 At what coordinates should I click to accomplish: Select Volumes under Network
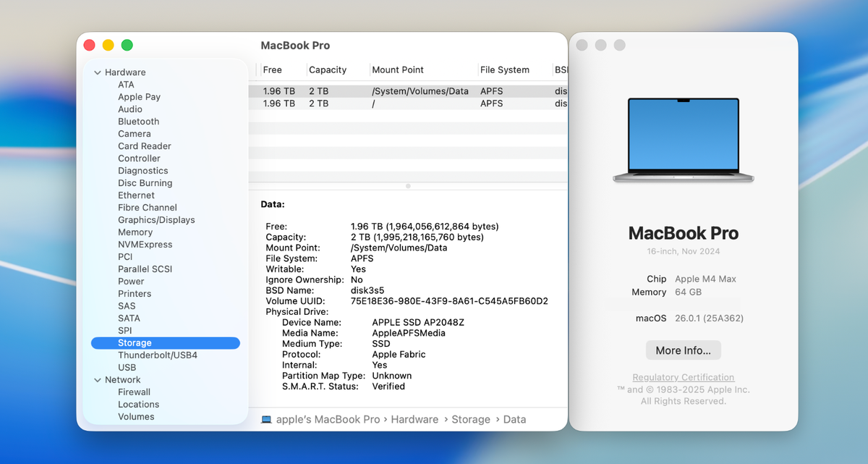[136, 417]
